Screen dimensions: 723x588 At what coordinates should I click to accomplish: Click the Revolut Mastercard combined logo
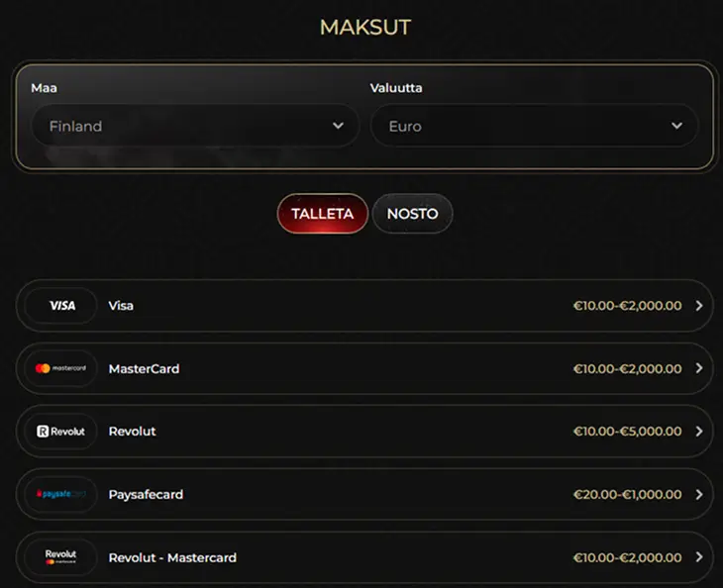(x=61, y=557)
